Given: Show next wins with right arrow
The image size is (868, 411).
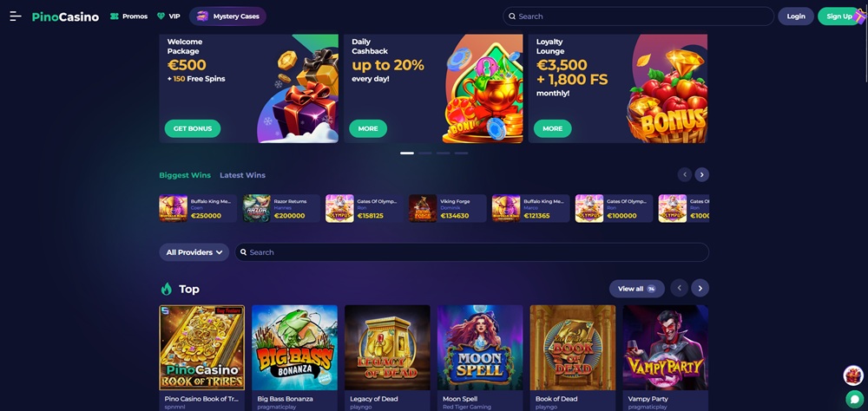Looking at the screenshot, I should (702, 175).
